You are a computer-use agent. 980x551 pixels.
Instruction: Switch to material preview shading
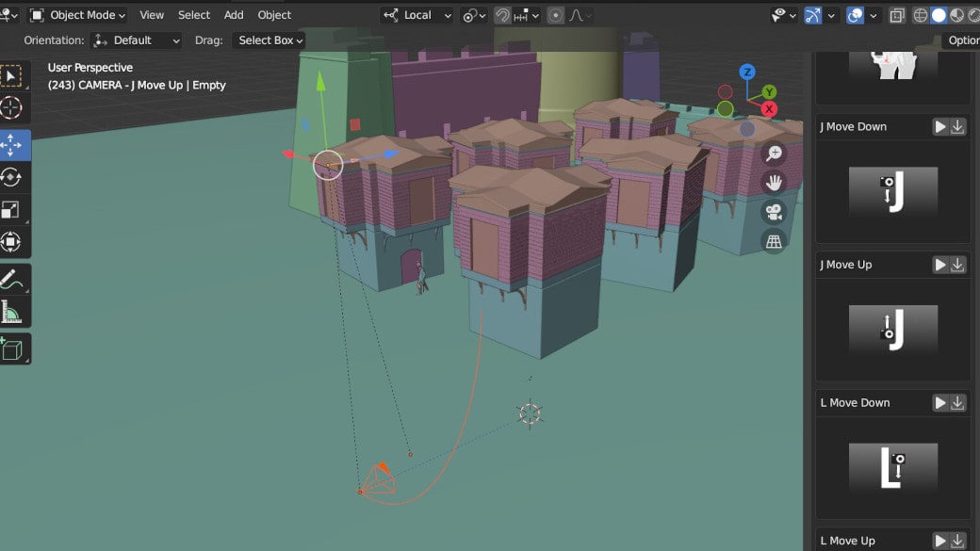pos(956,16)
